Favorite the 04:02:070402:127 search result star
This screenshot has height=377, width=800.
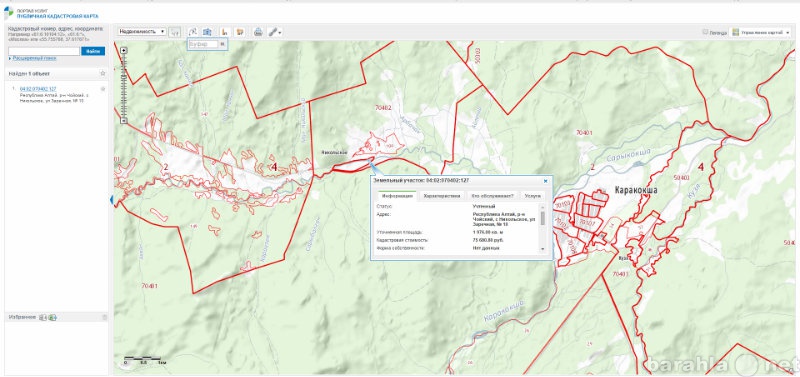[103, 89]
